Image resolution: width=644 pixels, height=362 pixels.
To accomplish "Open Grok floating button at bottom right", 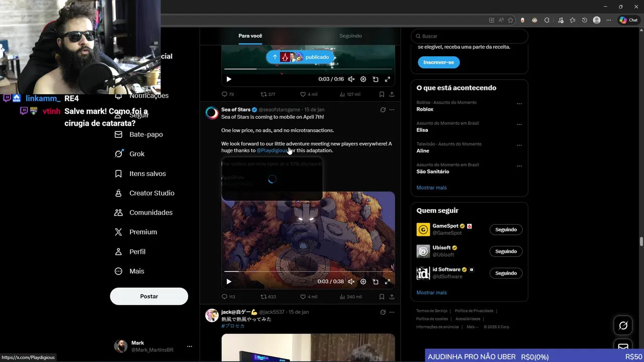I will pyautogui.click(x=623, y=326).
